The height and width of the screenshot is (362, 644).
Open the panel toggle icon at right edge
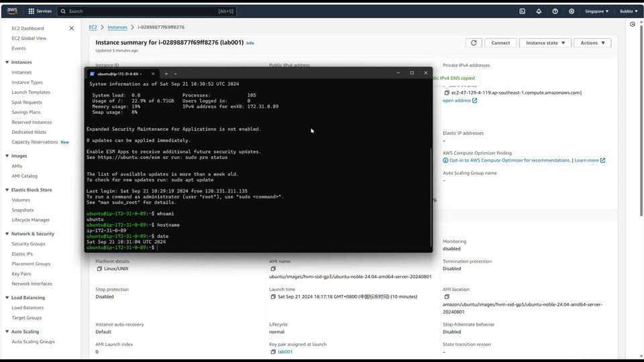[x=633, y=24]
